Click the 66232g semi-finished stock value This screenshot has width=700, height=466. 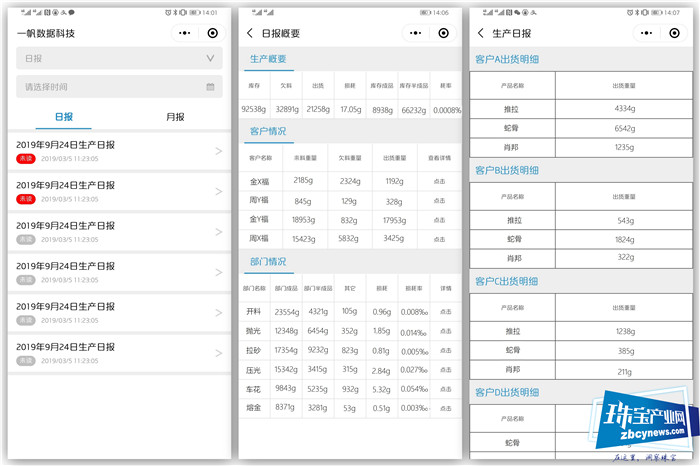coord(413,110)
